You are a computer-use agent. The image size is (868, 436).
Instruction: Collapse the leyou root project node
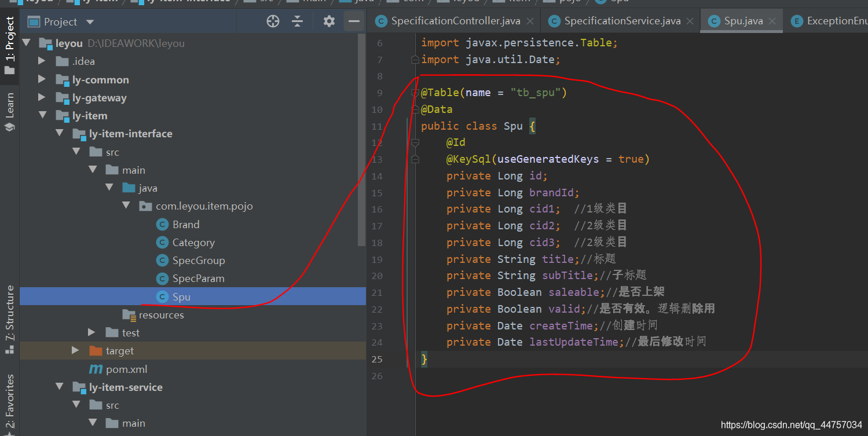click(26, 43)
